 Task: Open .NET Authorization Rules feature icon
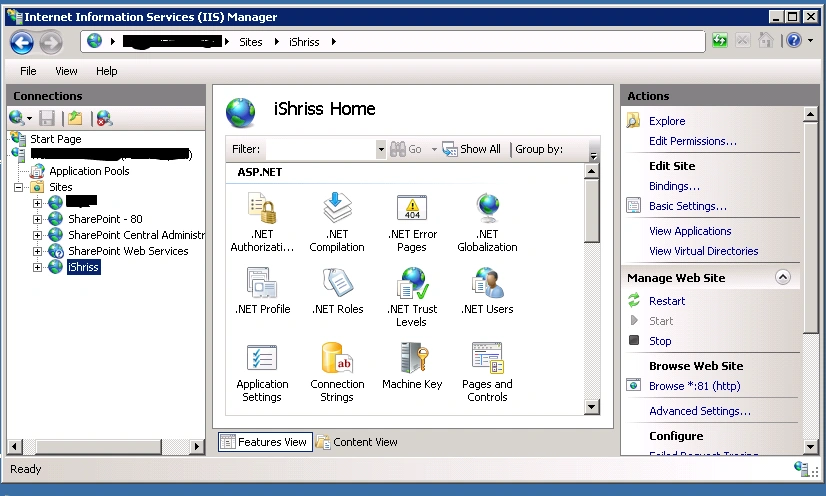pos(262,222)
